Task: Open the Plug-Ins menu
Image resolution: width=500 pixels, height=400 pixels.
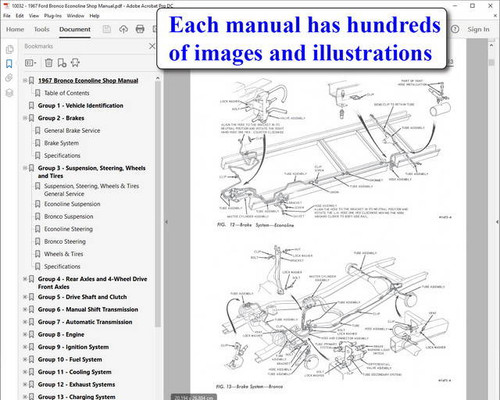Action: (53, 16)
